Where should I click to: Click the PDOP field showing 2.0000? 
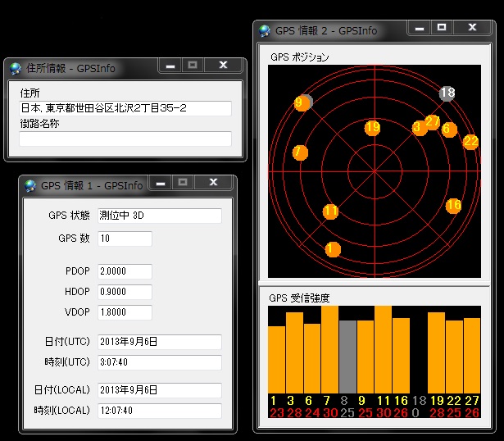125,271
